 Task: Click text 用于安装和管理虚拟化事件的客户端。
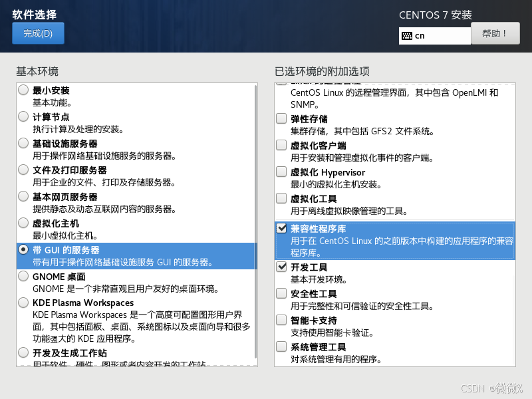point(362,158)
